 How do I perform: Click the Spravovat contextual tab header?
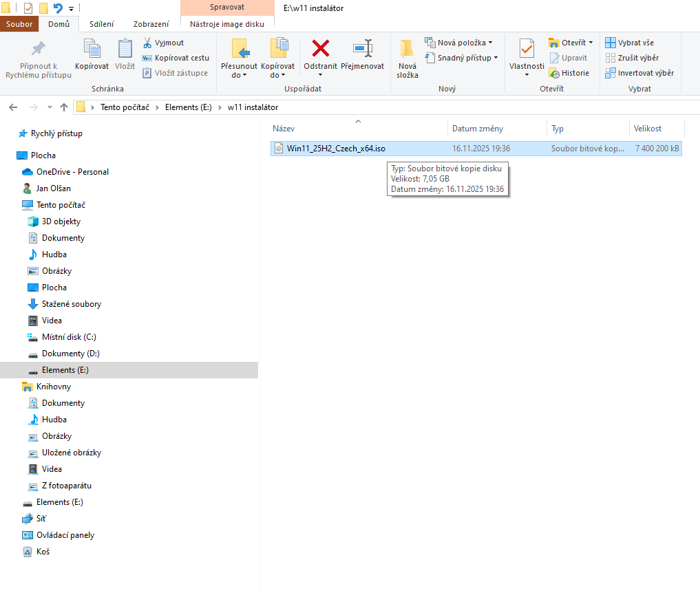(227, 8)
